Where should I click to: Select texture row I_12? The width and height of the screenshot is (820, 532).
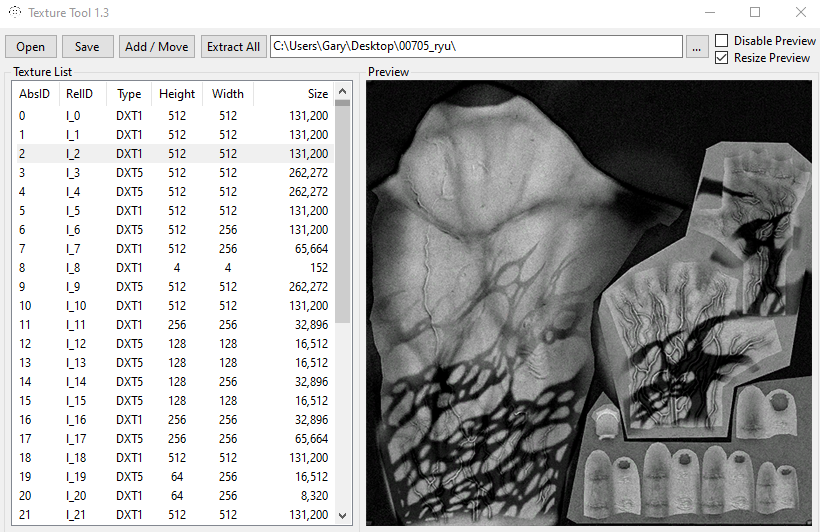175,344
